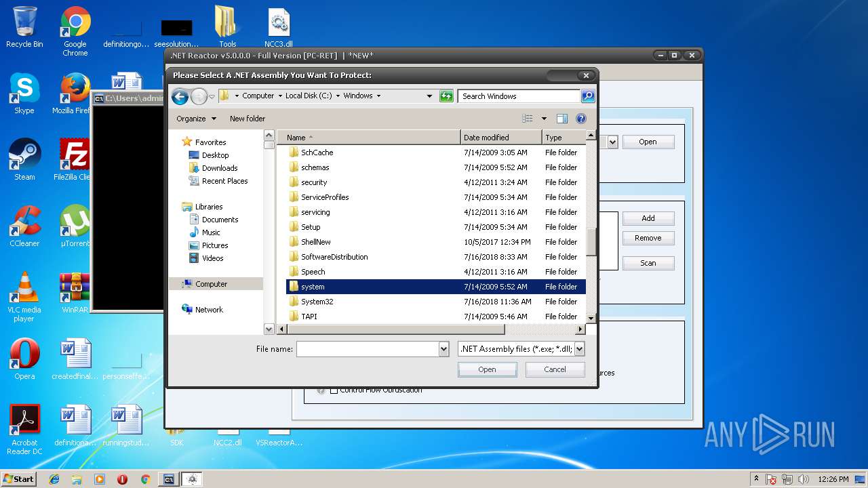
Task: Toggle Control Flow Obfuscation checkbox
Action: tap(334, 390)
